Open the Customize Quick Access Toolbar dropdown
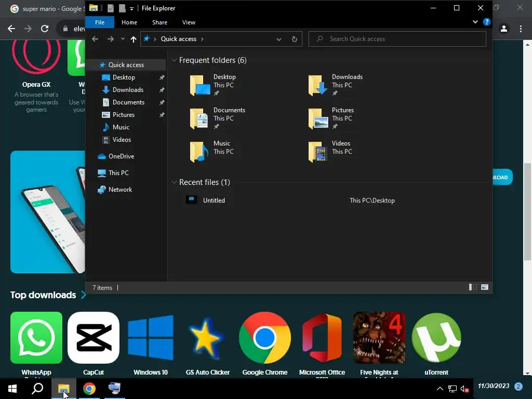The width and height of the screenshot is (532, 399). (131, 8)
